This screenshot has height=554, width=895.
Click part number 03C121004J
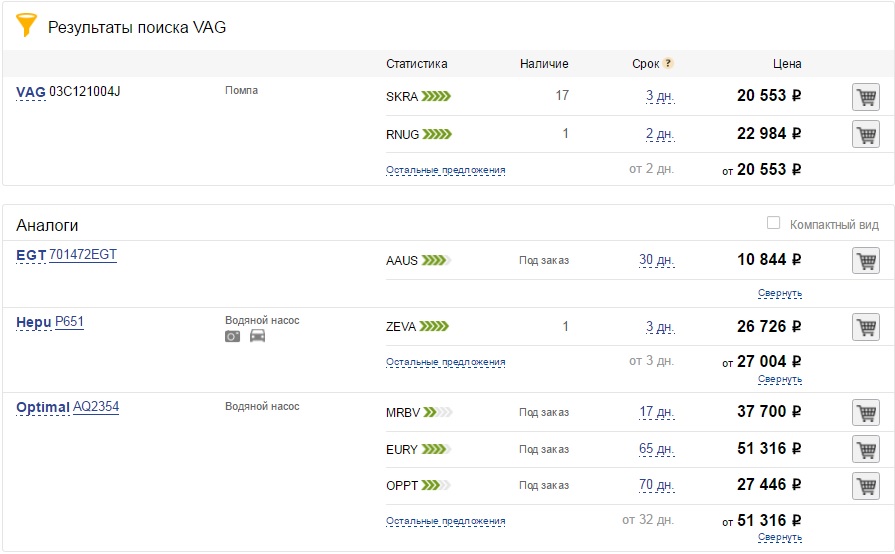pyautogui.click(x=84, y=92)
